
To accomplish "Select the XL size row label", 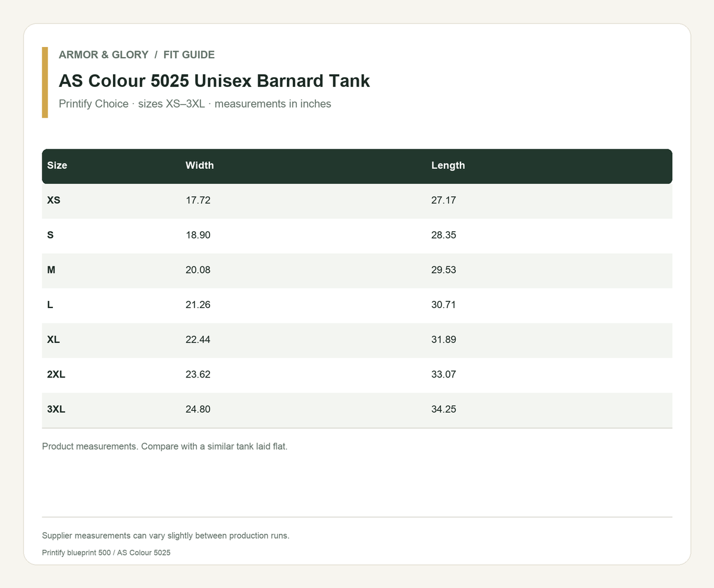I will pyautogui.click(x=54, y=340).
